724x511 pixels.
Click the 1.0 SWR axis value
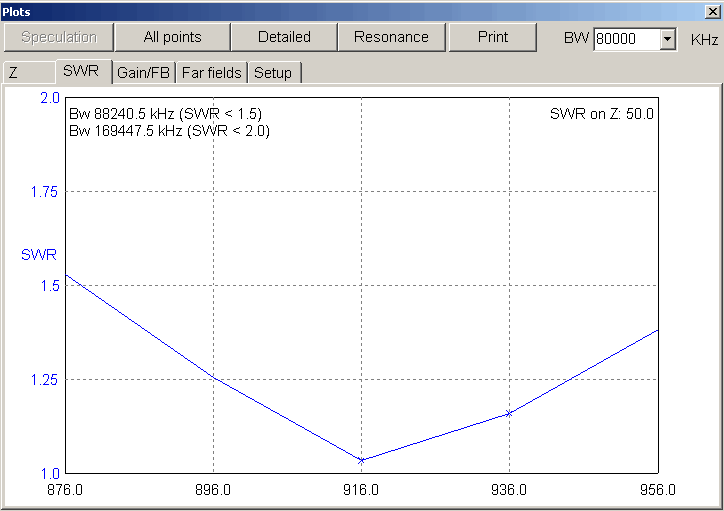[50, 474]
